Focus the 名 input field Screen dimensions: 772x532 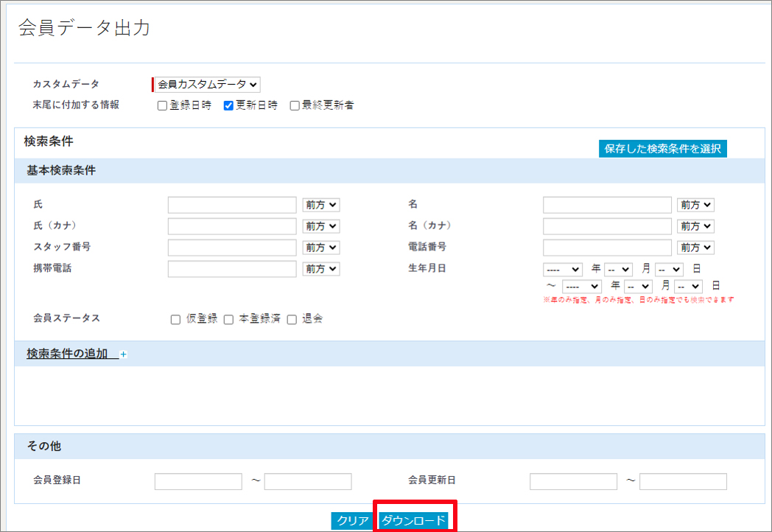pyautogui.click(x=607, y=205)
